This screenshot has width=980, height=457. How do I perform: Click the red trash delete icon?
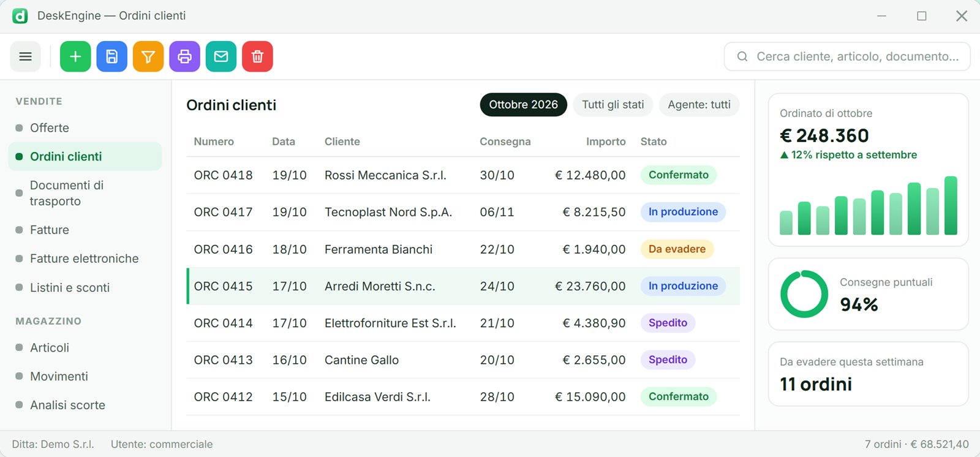tap(257, 56)
